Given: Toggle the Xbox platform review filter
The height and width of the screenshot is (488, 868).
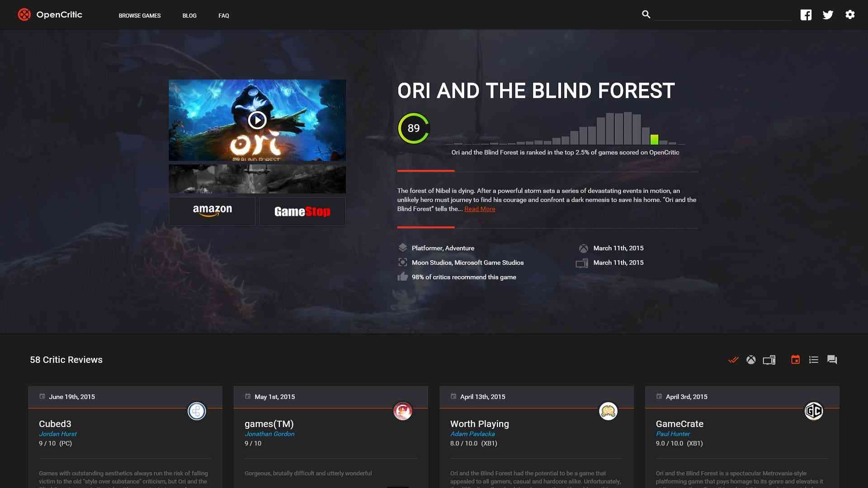Looking at the screenshot, I should point(751,360).
